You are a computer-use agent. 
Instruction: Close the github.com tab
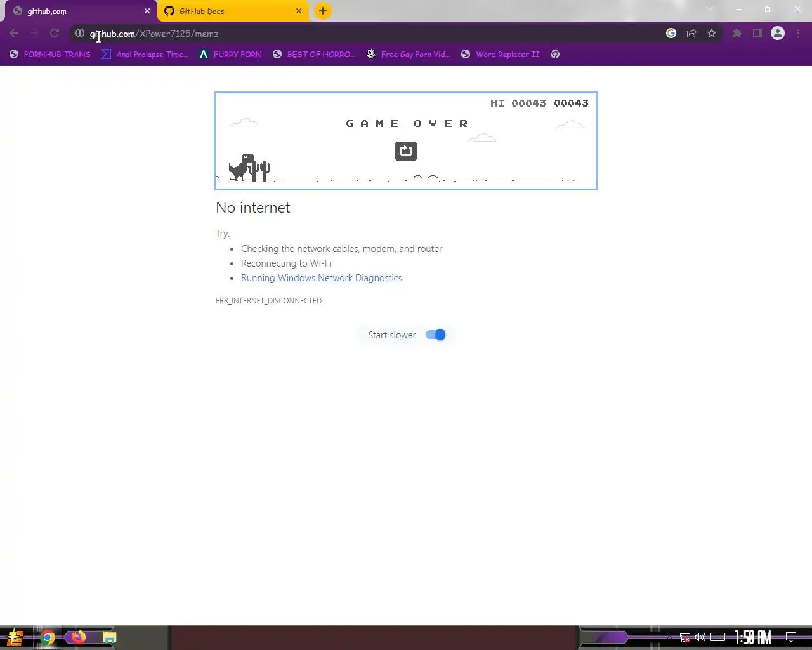point(147,11)
